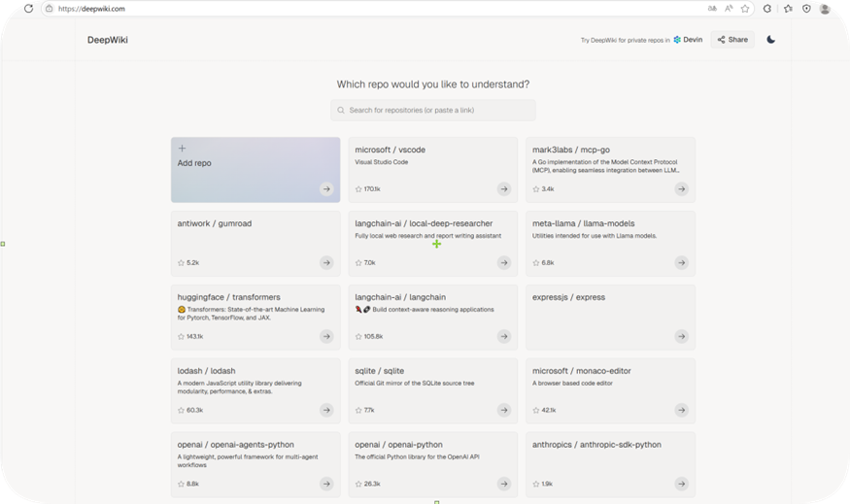Image resolution: width=850 pixels, height=504 pixels.
Task: Select the sqlite / sqlite title
Action: (x=380, y=371)
